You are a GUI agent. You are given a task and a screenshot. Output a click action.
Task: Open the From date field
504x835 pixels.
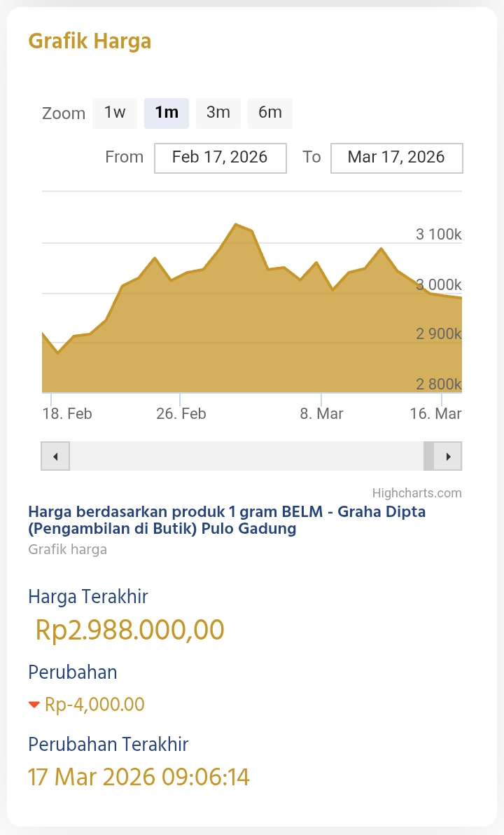pyautogui.click(x=220, y=158)
